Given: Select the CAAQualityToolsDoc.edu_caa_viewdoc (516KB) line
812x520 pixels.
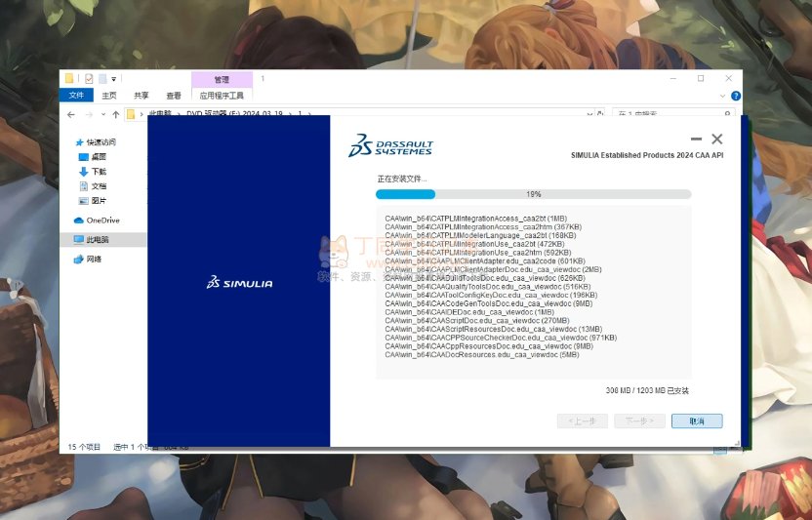Looking at the screenshot, I should (488, 287).
